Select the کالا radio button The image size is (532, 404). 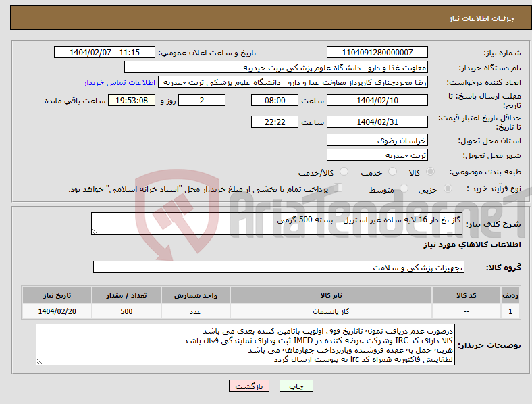430,172
